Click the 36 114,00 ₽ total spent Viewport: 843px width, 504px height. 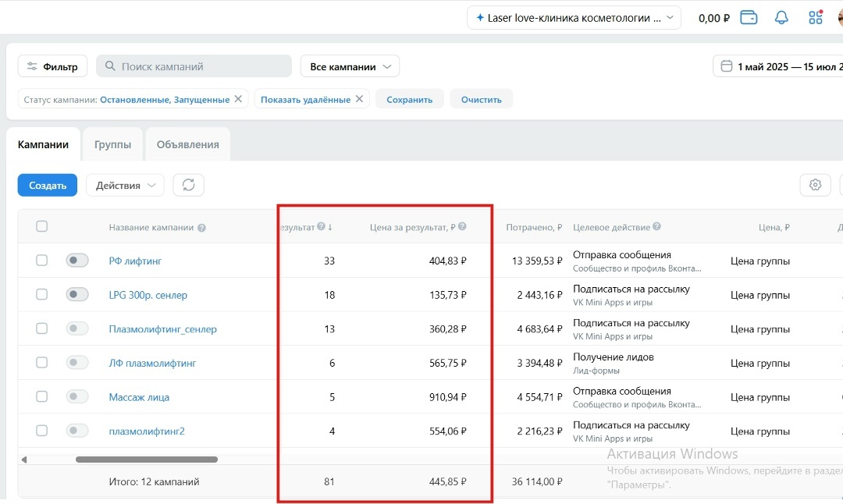pyautogui.click(x=536, y=482)
